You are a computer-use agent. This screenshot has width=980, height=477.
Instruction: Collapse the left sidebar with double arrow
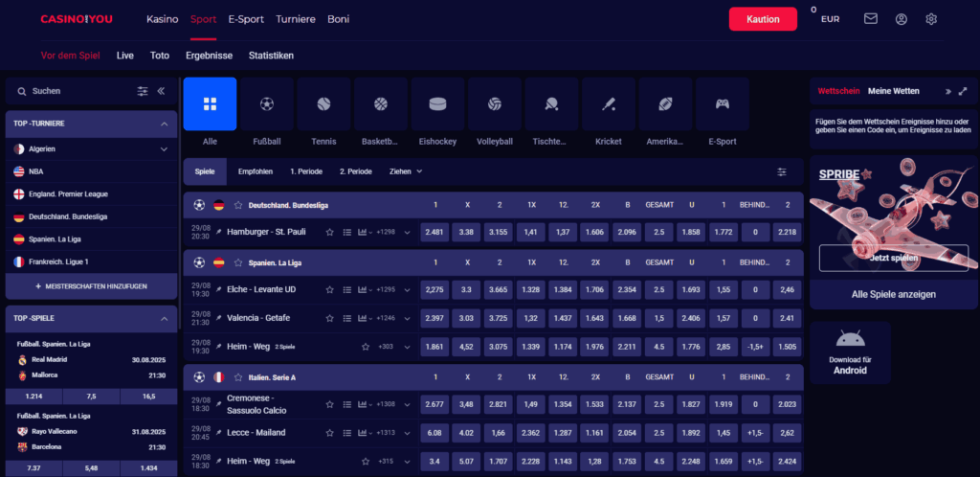[161, 91]
